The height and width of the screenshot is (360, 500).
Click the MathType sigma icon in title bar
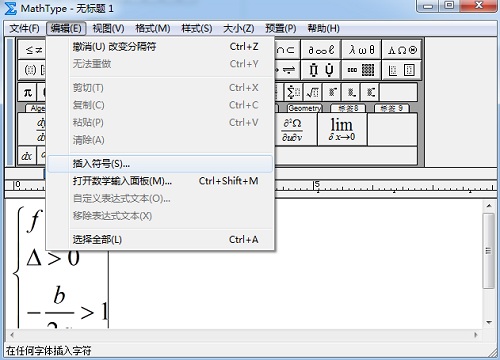10,8
